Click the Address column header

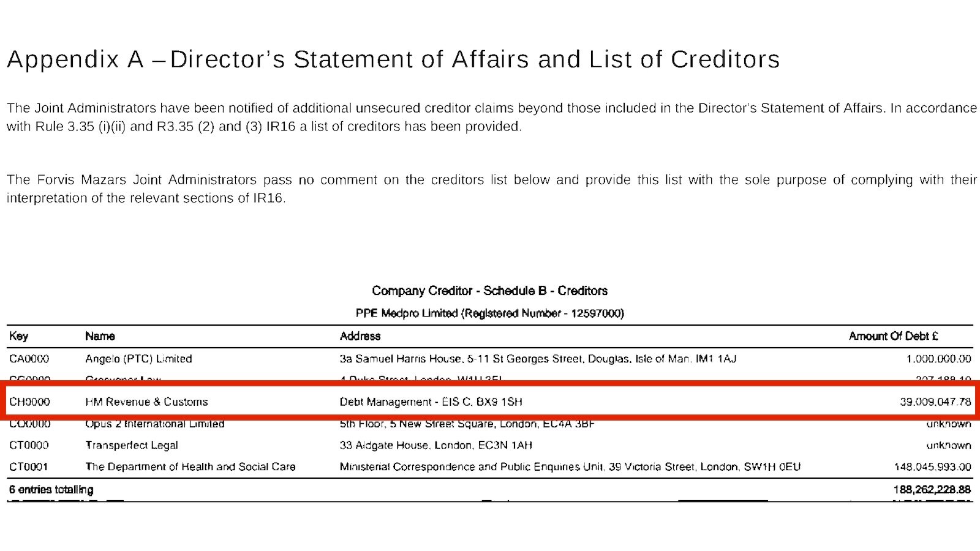point(360,336)
